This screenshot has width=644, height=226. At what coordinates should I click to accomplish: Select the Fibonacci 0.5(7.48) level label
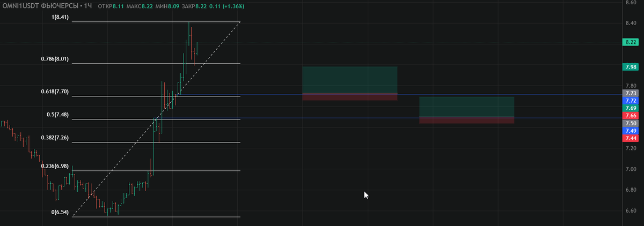(x=58, y=115)
